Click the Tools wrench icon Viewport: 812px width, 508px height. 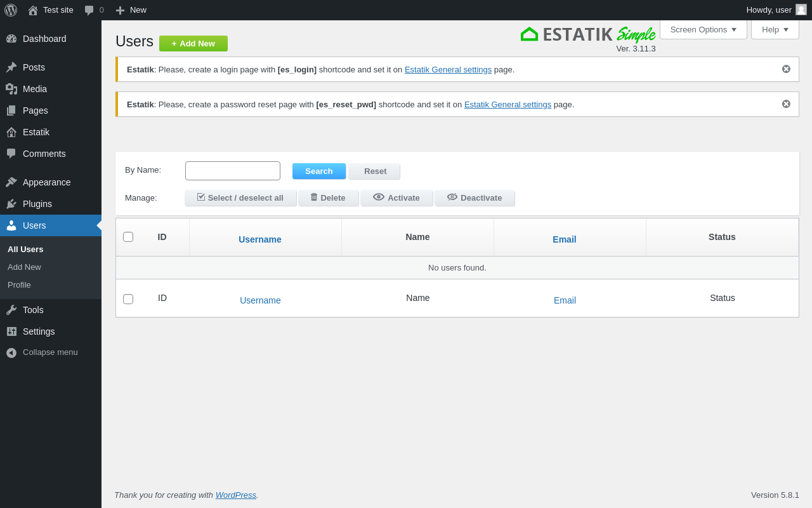(x=11, y=310)
